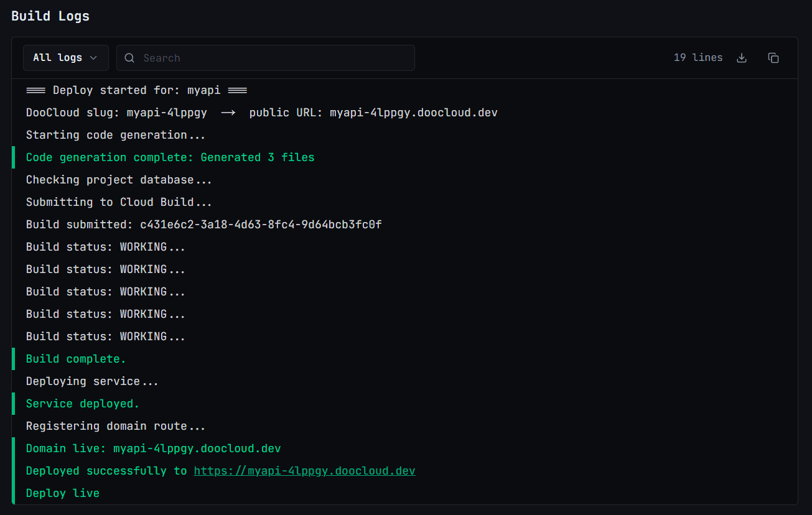This screenshot has height=515, width=812.
Task: Focus the log Search field
Action: point(266,58)
